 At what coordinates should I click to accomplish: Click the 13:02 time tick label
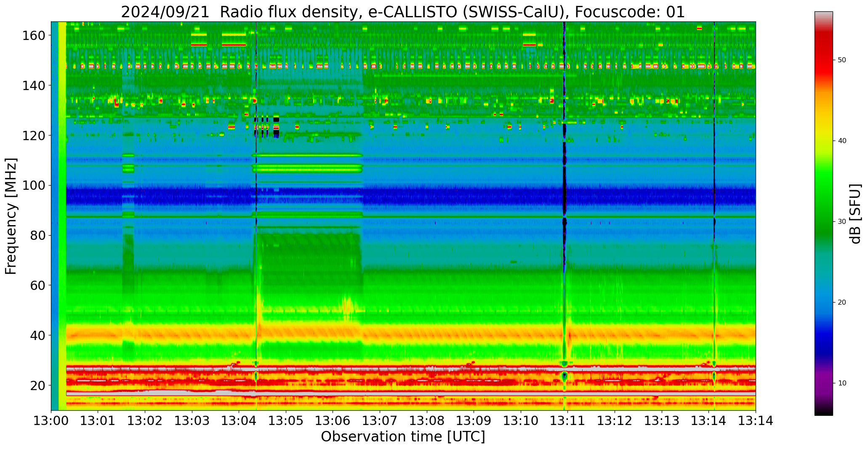point(145,421)
